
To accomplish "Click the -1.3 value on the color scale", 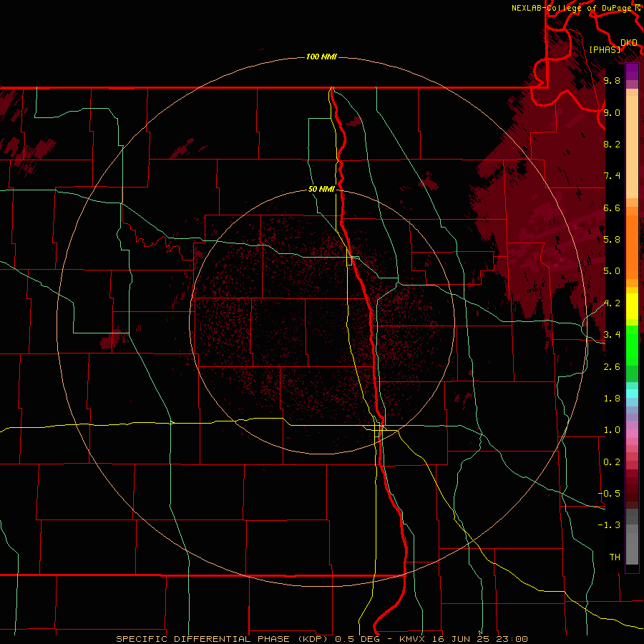I will 610,525.
